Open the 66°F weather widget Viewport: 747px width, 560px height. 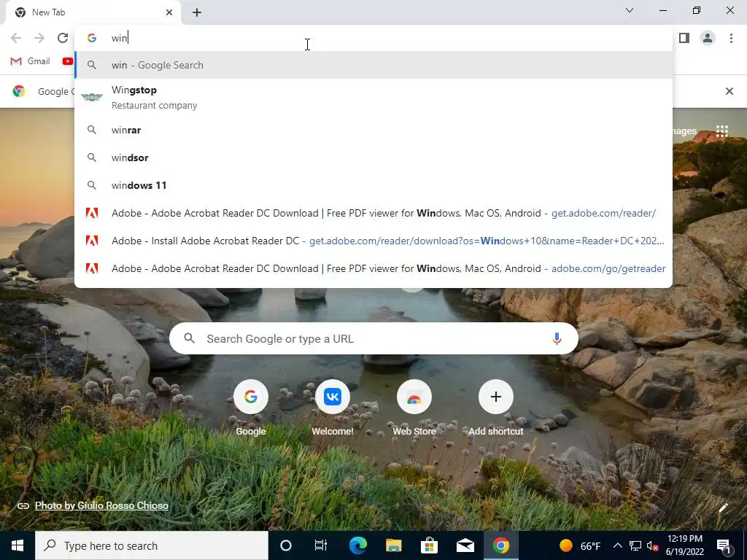pyautogui.click(x=580, y=545)
